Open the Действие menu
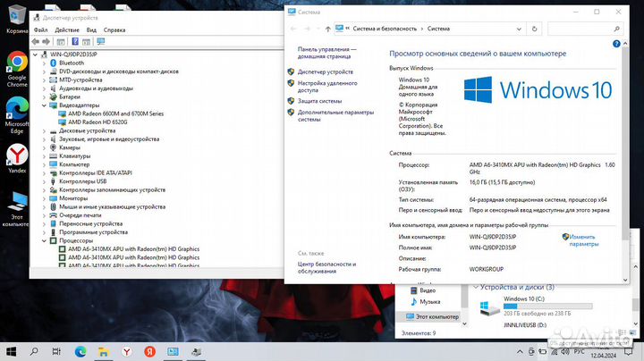 point(67,30)
